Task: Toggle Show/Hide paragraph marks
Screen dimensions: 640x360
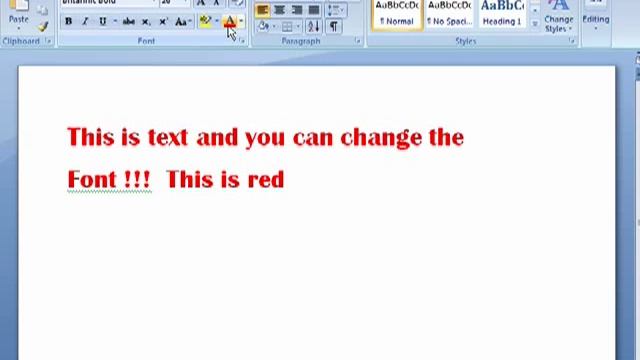Action: coord(333,27)
